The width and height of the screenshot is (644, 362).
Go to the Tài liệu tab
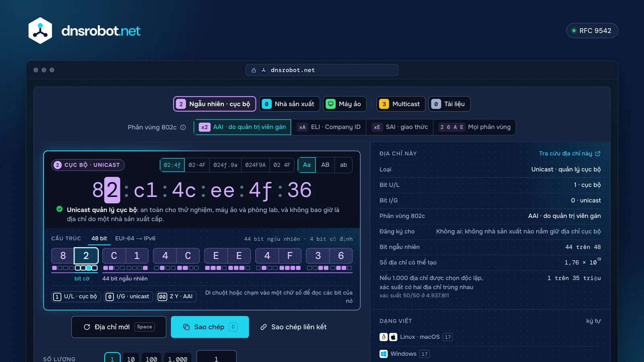450,104
